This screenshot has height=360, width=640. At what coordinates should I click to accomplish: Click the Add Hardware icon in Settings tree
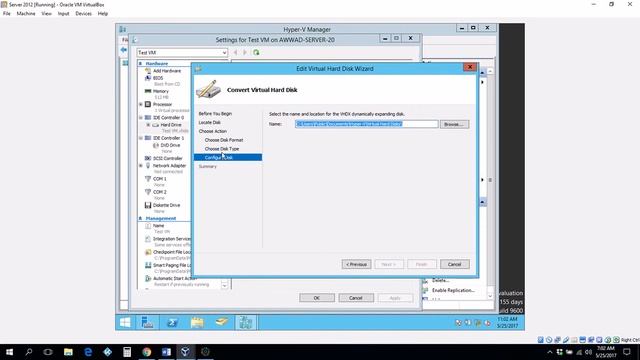click(148, 71)
